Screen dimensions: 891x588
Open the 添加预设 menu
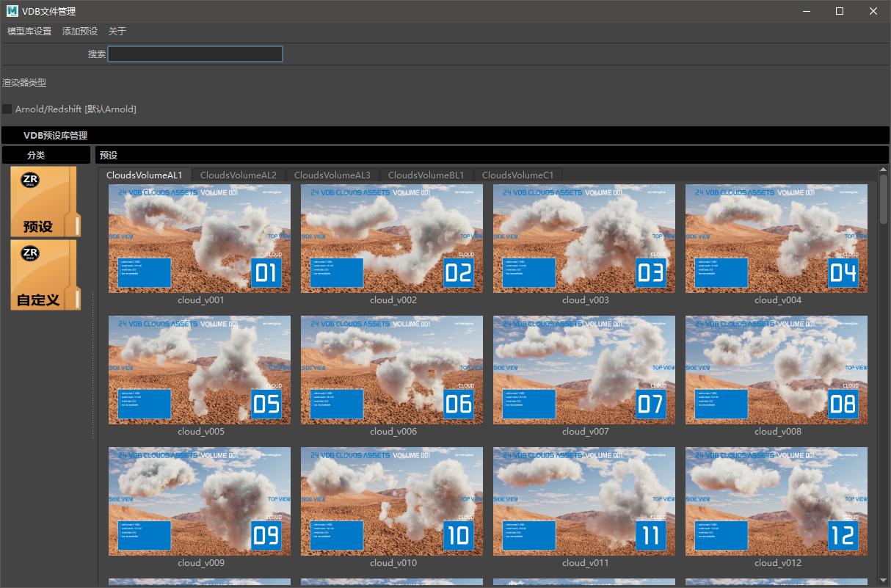pos(80,32)
